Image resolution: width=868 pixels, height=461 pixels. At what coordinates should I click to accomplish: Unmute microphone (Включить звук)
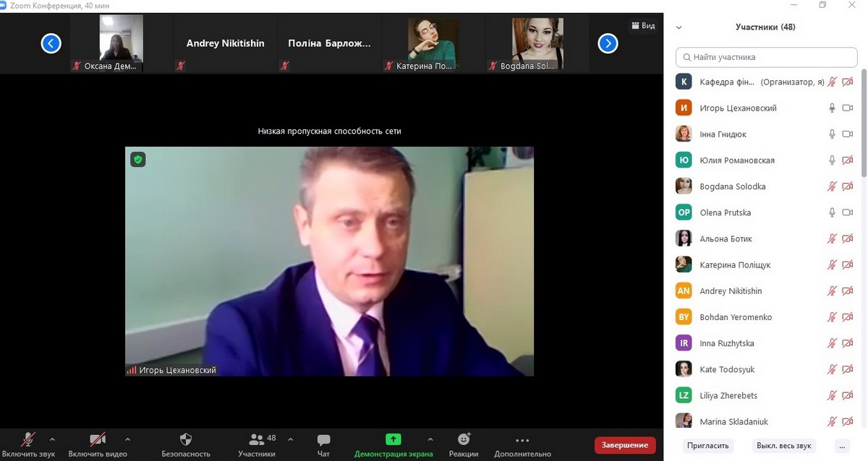click(29, 439)
